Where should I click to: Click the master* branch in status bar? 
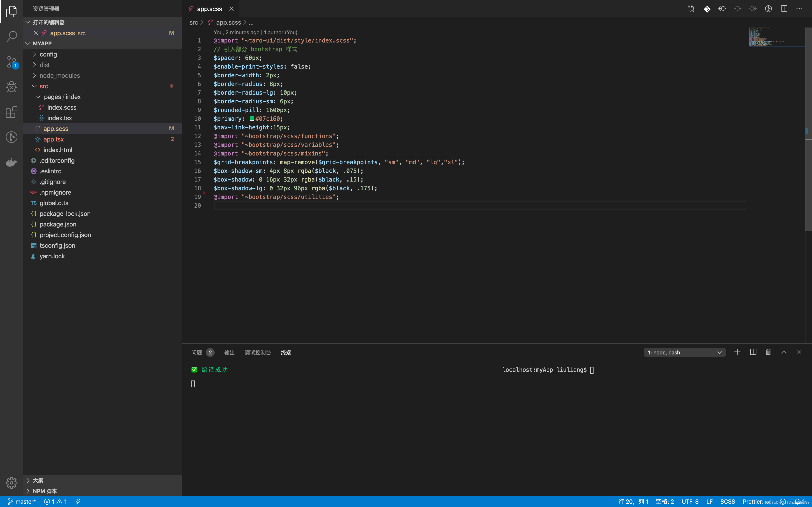pyautogui.click(x=22, y=502)
